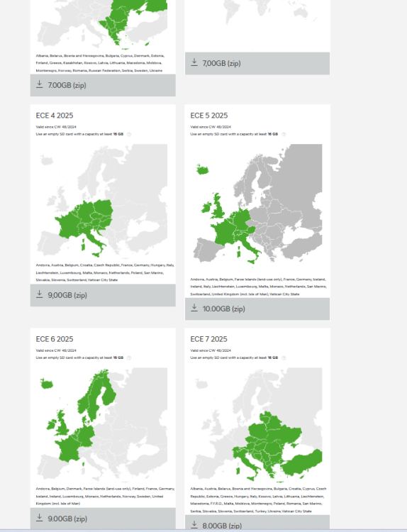This screenshot has height=532, width=407.
Task: Open SD card help icon in ECE 6
Action: [129, 358]
